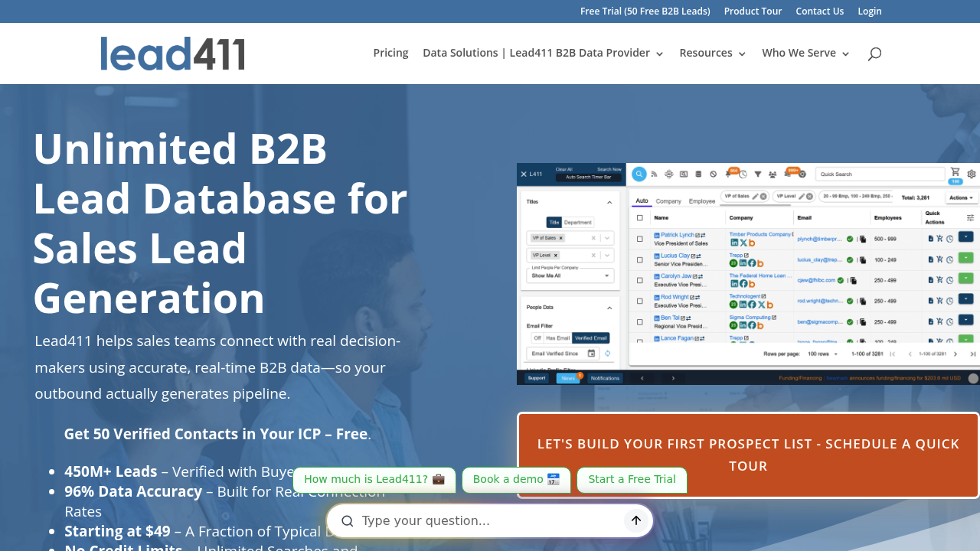Tick the Carolyn Jaw row checkbox

(x=640, y=280)
